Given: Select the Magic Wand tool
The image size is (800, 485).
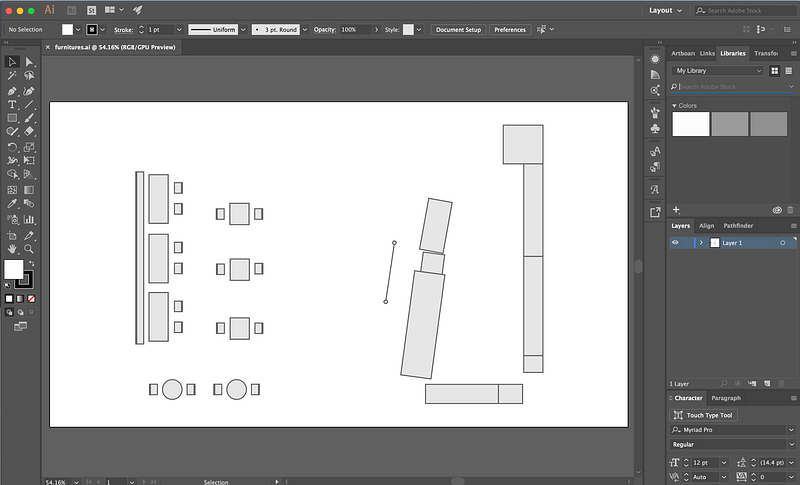Looking at the screenshot, I should [x=12, y=75].
